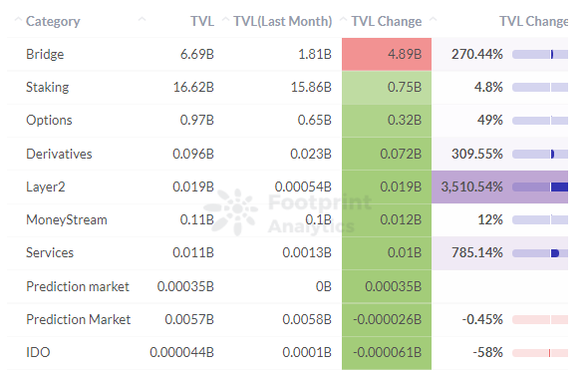Click sort caret after TVL Change header
588x371 pixels.
click(x=434, y=19)
